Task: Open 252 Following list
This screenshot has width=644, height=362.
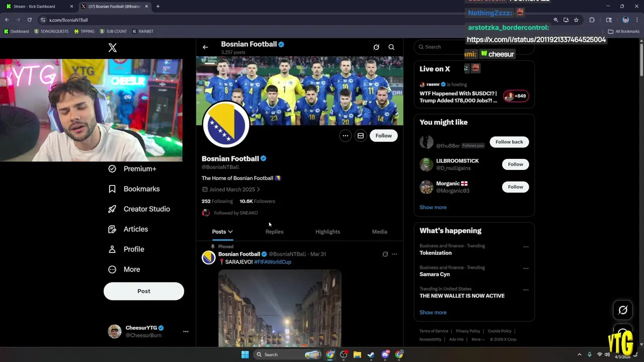Action: point(217,201)
